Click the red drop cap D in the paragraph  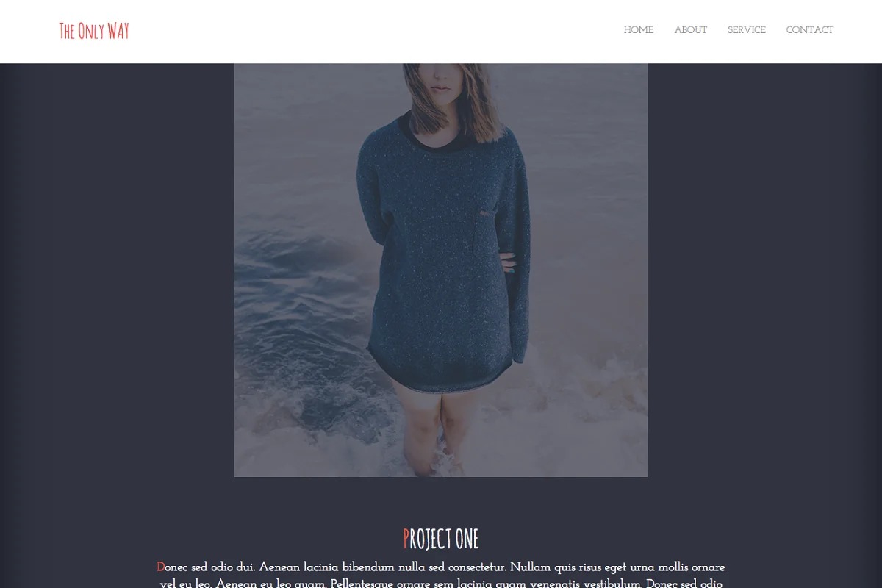(161, 567)
